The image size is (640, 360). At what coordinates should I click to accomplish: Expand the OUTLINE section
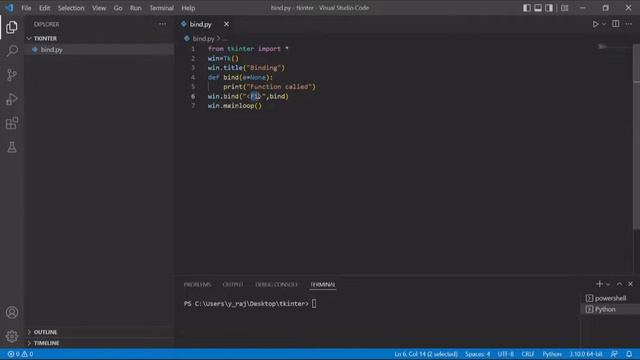(x=100, y=332)
